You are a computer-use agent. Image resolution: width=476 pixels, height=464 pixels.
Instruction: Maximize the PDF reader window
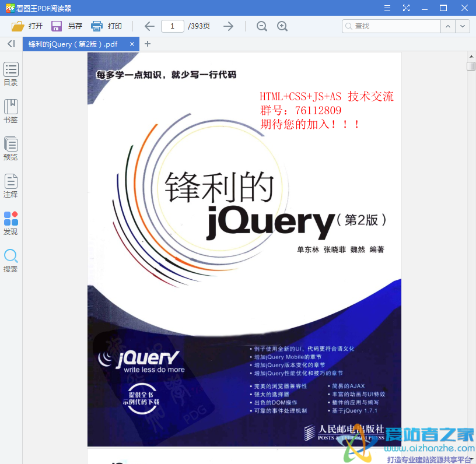[x=443, y=8]
